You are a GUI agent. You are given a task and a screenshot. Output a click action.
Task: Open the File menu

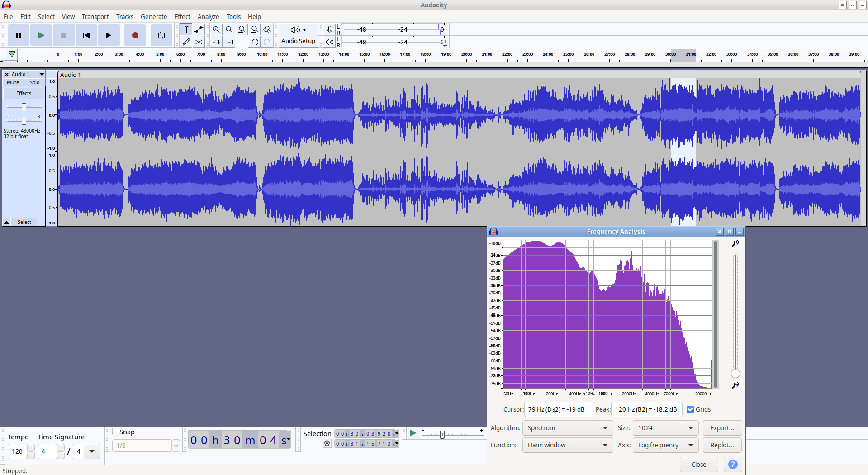[x=8, y=17]
